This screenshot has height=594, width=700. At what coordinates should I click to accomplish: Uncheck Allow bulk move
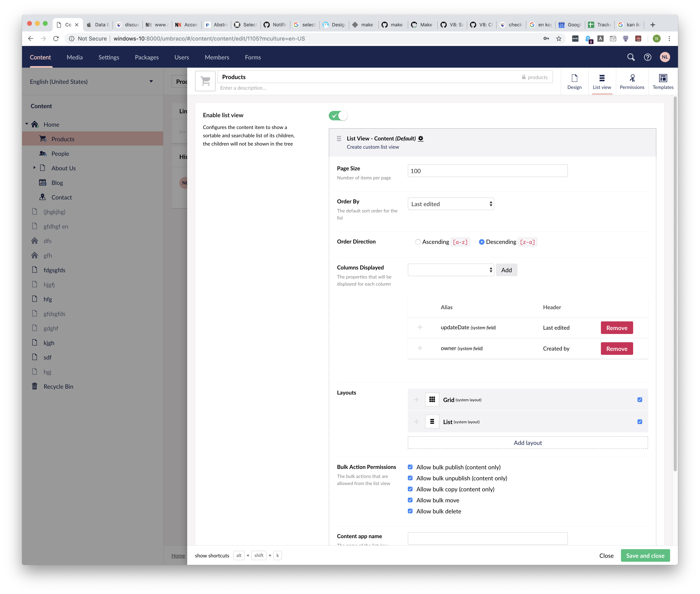410,500
